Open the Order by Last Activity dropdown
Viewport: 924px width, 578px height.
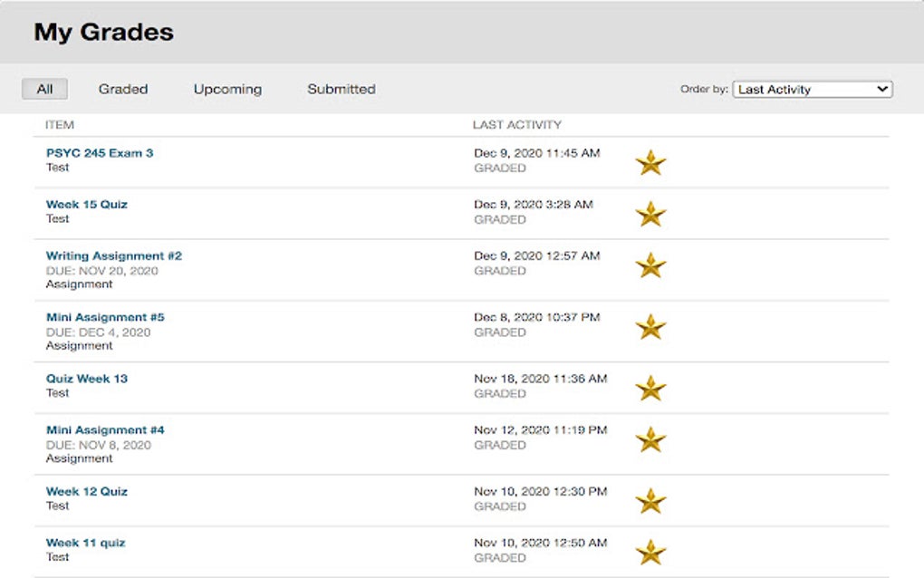coord(812,90)
